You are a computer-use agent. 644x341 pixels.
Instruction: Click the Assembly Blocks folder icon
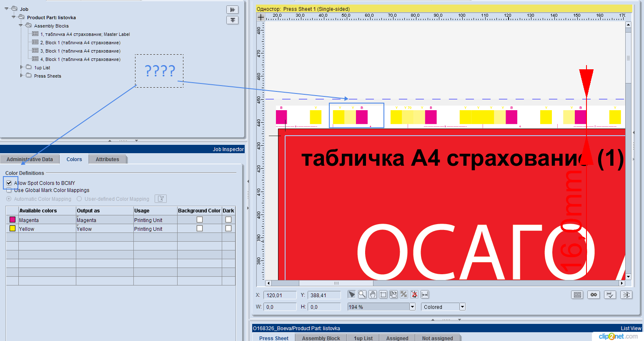(28, 25)
